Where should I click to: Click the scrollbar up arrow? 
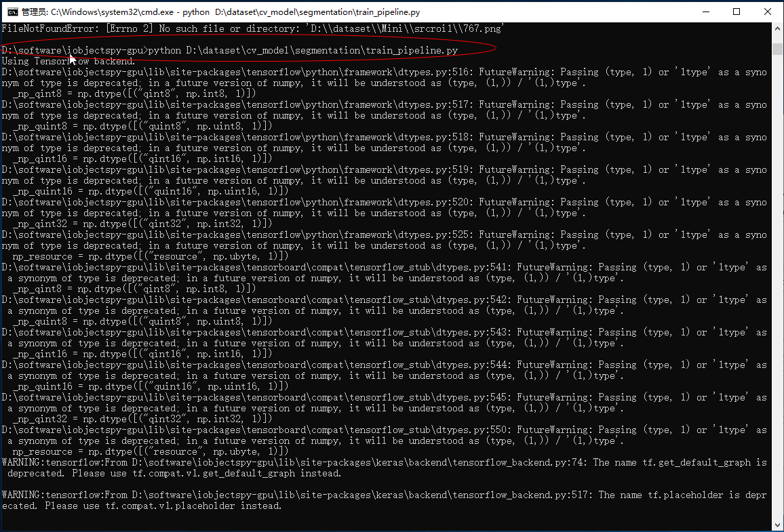tap(777, 28)
